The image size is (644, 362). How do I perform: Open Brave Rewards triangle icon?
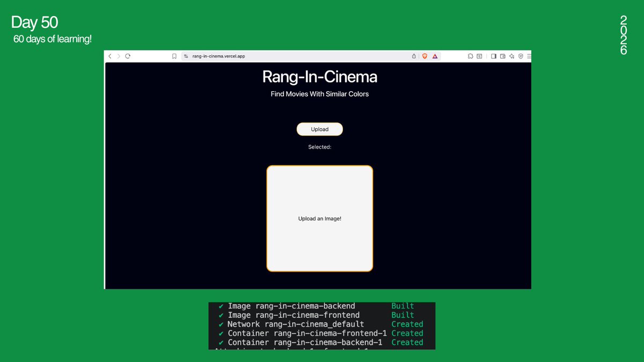[435, 56]
